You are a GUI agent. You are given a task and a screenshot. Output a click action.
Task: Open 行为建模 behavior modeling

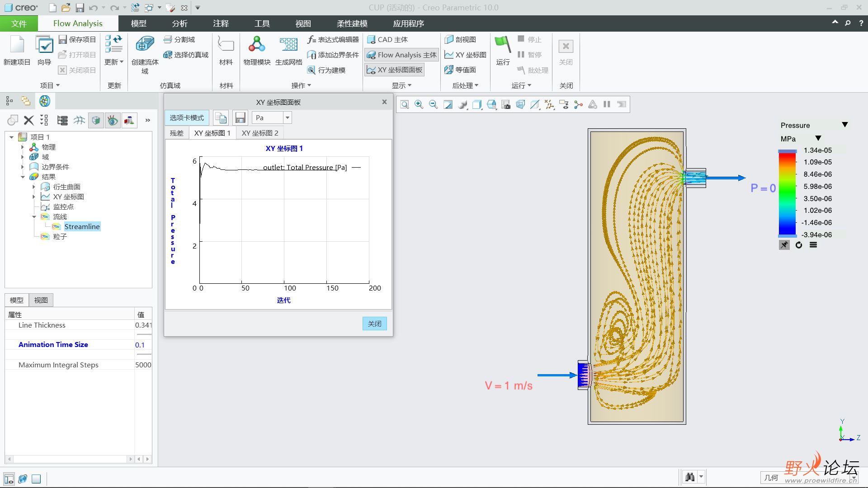tap(326, 70)
